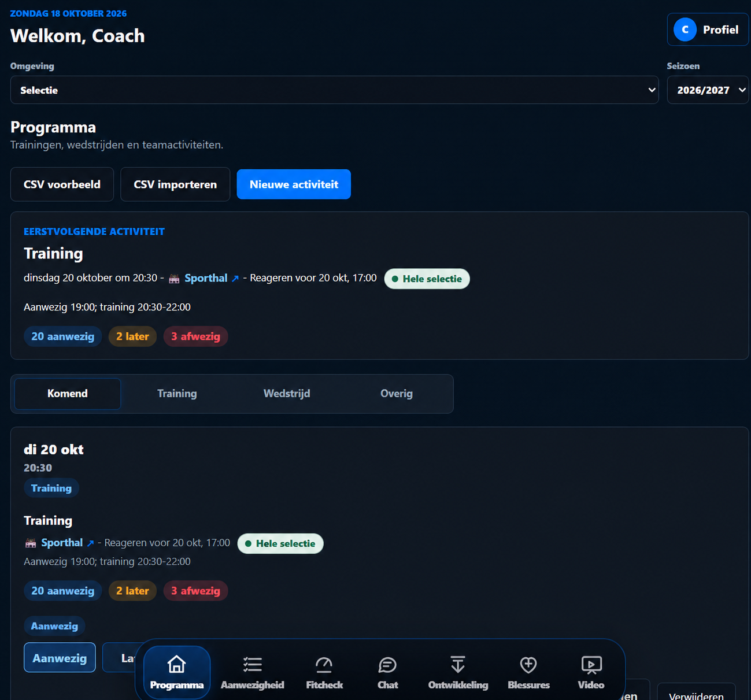
Task: Switch to the Wedstrijd tab
Action: 287,394
